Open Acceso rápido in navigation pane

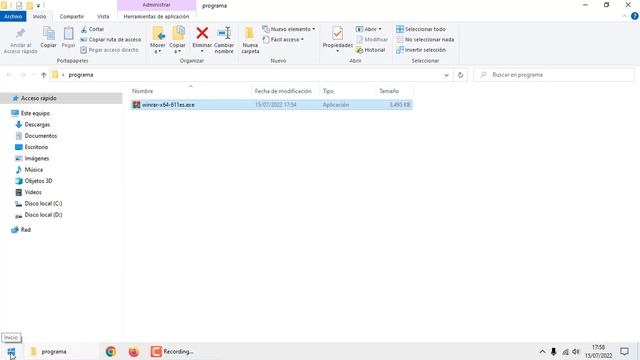pos(39,98)
